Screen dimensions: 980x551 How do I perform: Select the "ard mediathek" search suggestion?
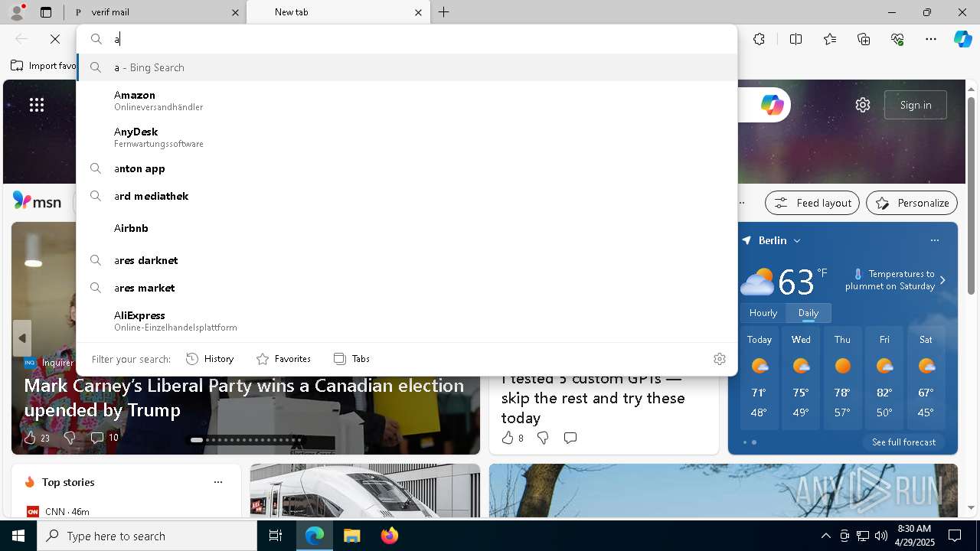[x=407, y=196]
